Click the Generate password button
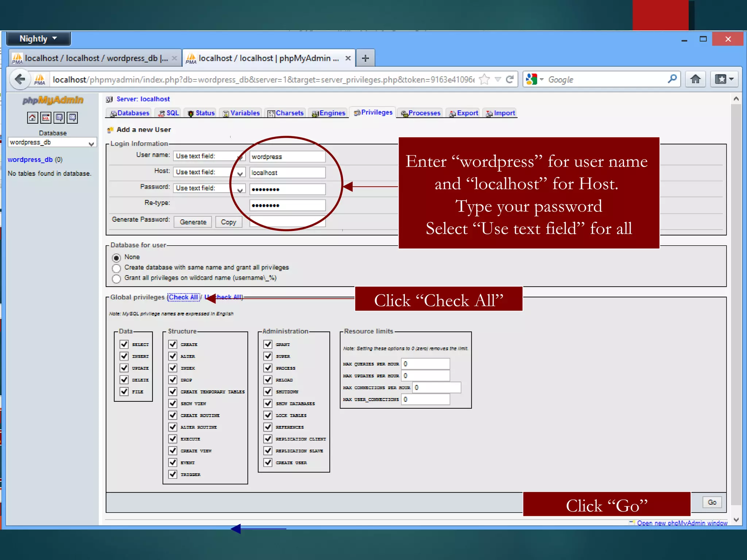 193,222
